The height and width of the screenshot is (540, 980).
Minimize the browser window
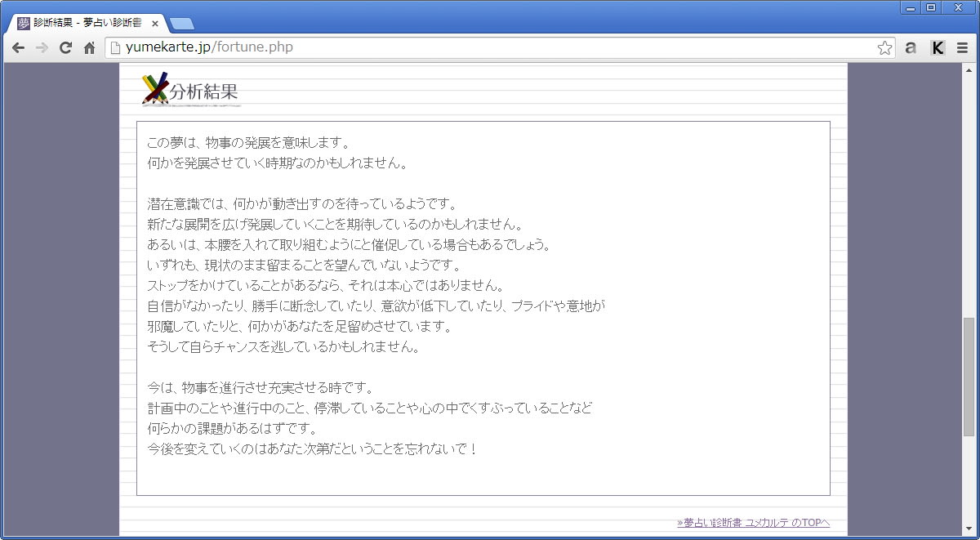click(911, 7)
